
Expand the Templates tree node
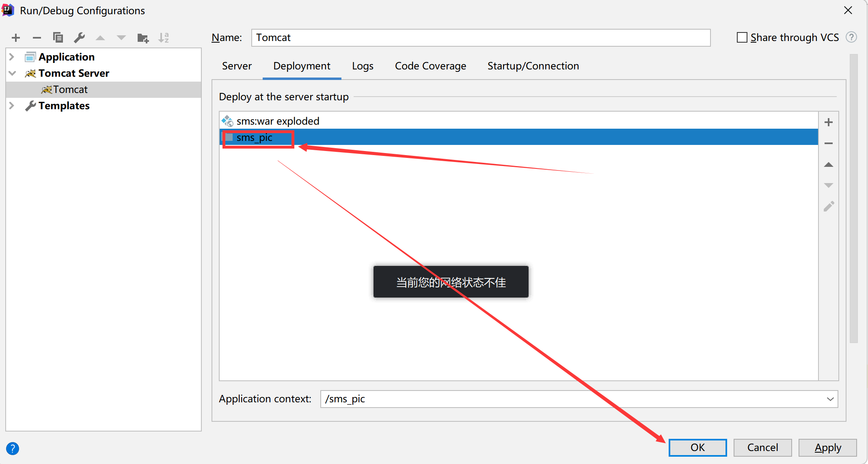coord(12,106)
